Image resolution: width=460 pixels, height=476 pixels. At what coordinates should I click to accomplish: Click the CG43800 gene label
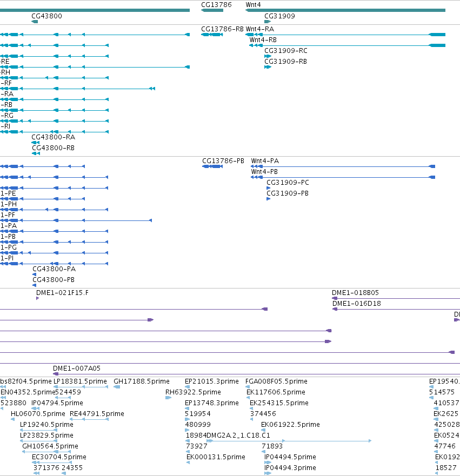(47, 16)
